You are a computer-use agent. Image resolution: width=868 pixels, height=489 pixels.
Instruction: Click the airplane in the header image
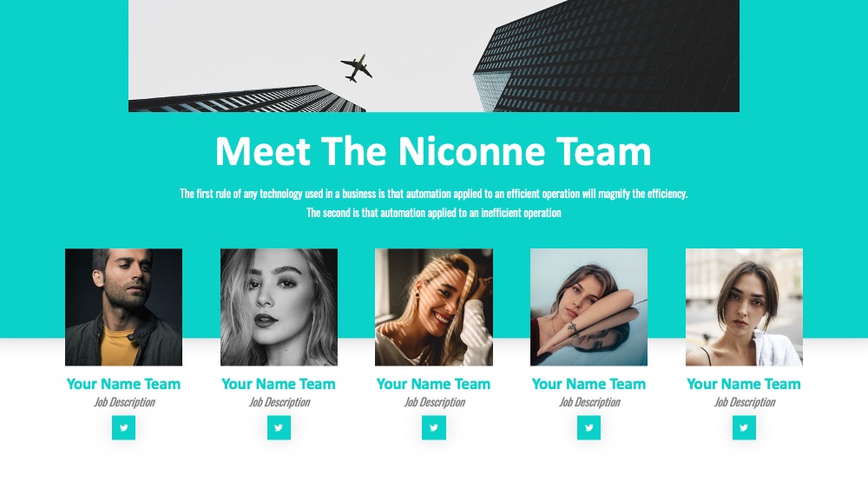click(357, 68)
